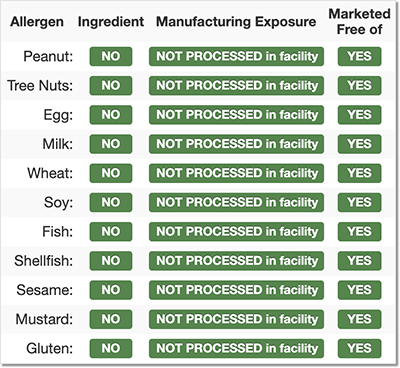This screenshot has height=368, width=400.
Task: Click the Sesame marketed free YES badge
Action: [x=359, y=290]
